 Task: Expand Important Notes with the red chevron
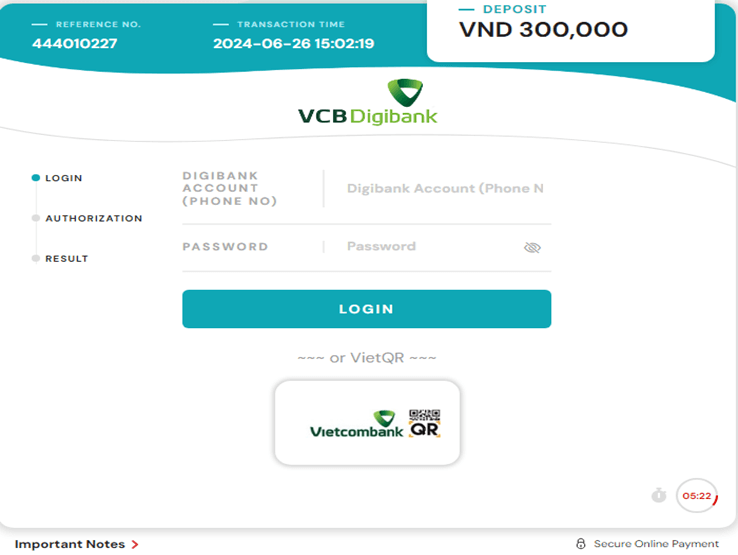click(135, 544)
